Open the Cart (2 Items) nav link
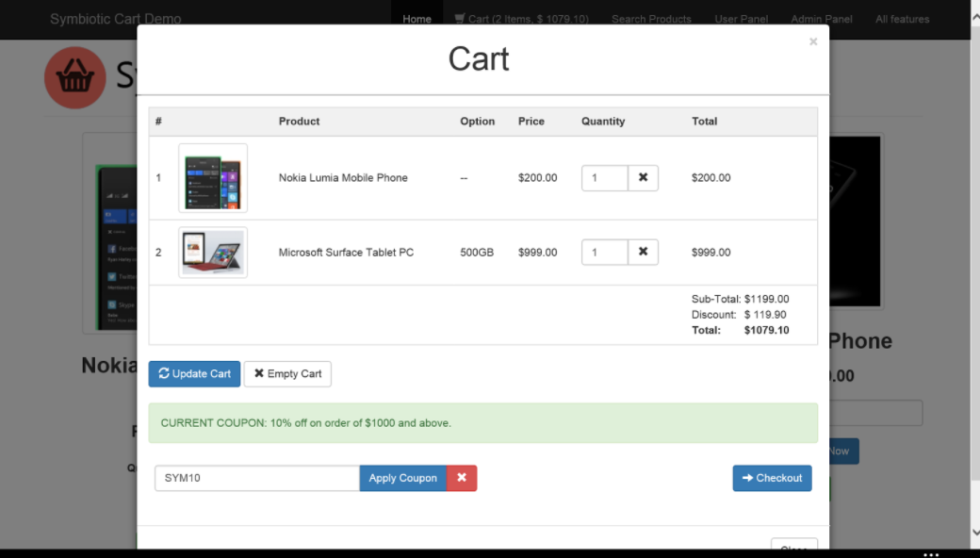980x558 pixels. [521, 19]
